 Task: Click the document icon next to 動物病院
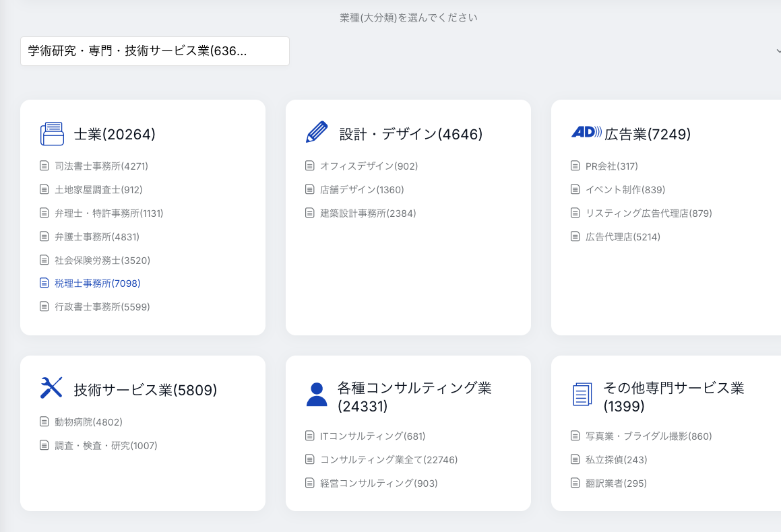[x=44, y=422]
